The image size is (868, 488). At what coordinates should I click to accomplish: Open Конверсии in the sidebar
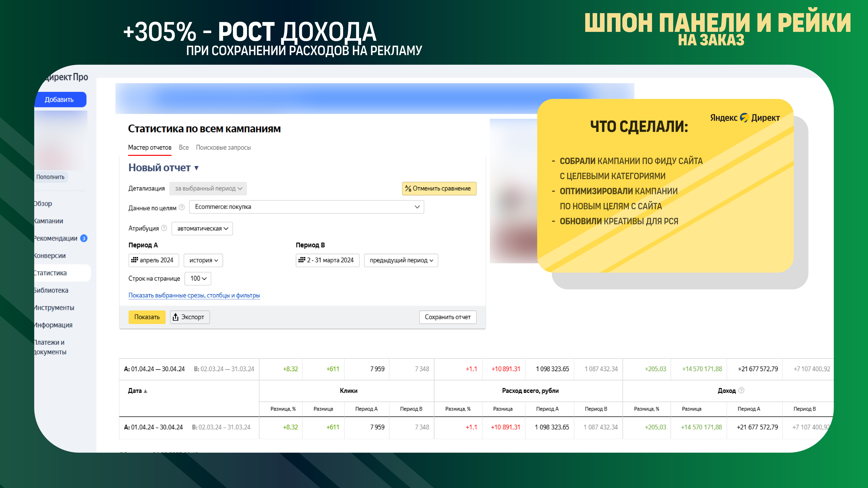(50, 256)
